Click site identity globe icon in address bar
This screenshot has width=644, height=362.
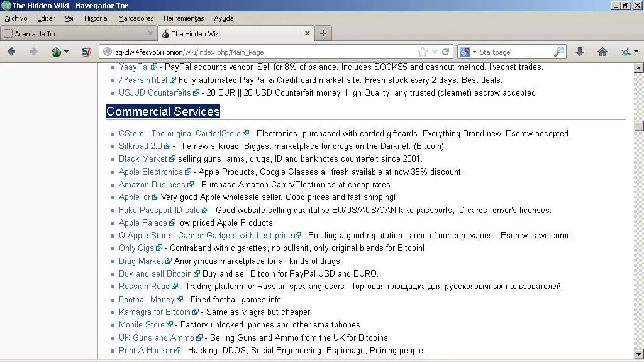[x=108, y=52]
